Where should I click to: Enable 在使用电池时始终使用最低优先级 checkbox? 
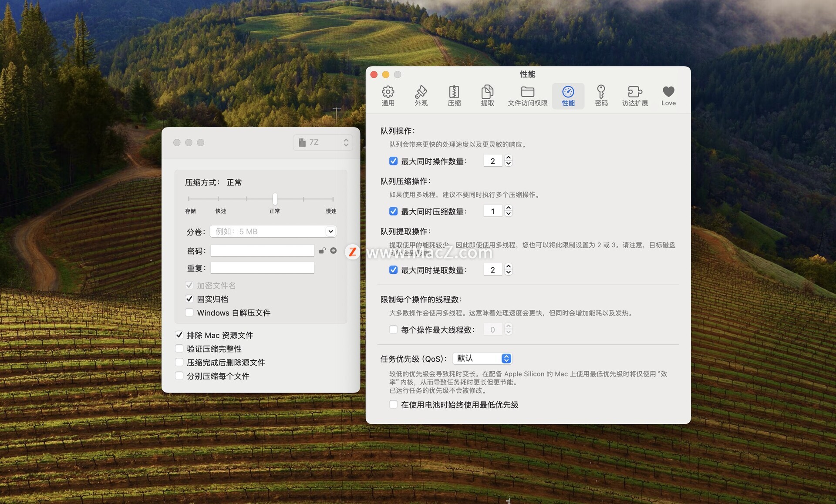click(393, 404)
